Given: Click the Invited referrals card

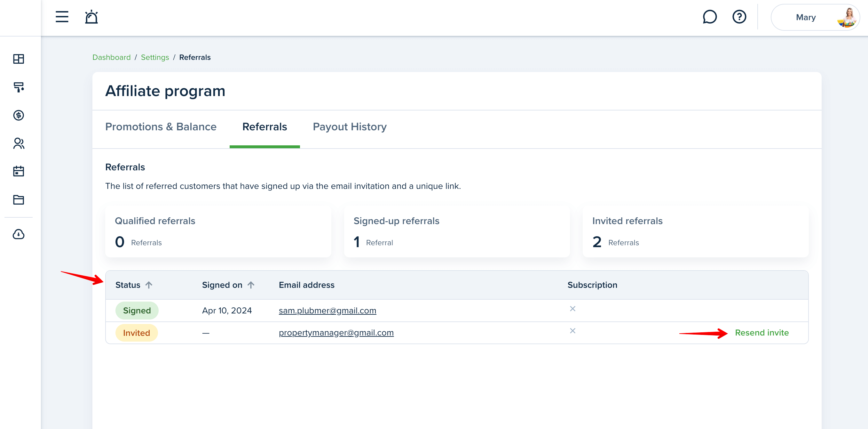Looking at the screenshot, I should tap(695, 232).
